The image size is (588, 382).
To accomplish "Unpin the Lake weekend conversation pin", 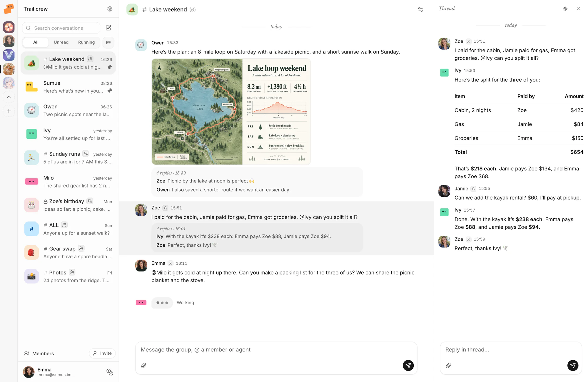I will (x=110, y=67).
